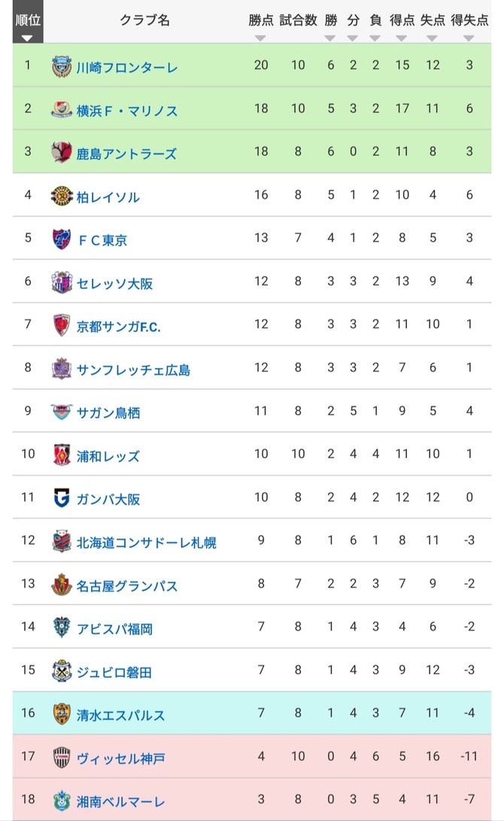The height and width of the screenshot is (821, 504).
Task: Click the Urawa Reds crest icon
Action: 62,455
